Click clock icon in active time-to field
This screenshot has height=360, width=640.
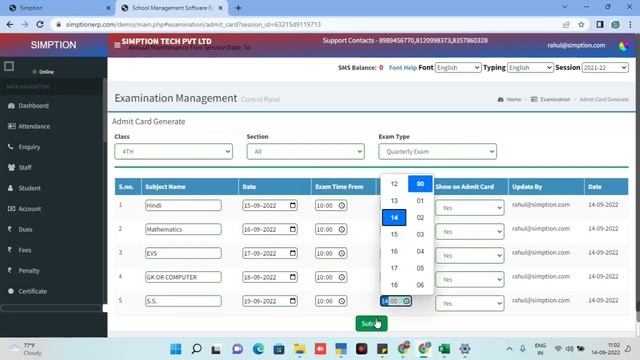point(407,301)
